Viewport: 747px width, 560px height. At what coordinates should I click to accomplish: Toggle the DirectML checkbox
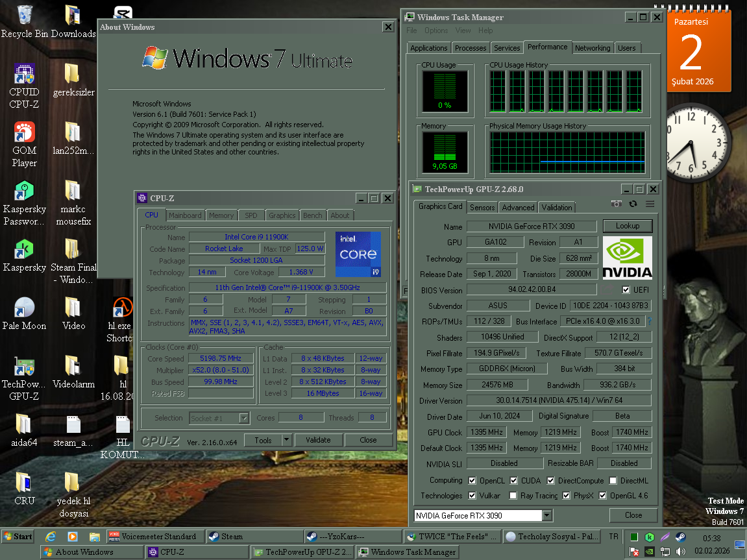click(x=613, y=480)
